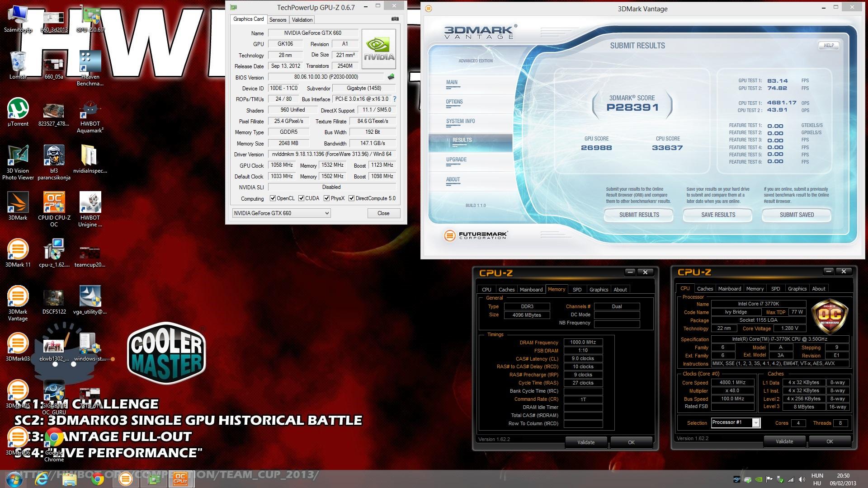Switch to the GPU-Z Sensors tab
Screen dimensions: 868x488
(x=278, y=20)
